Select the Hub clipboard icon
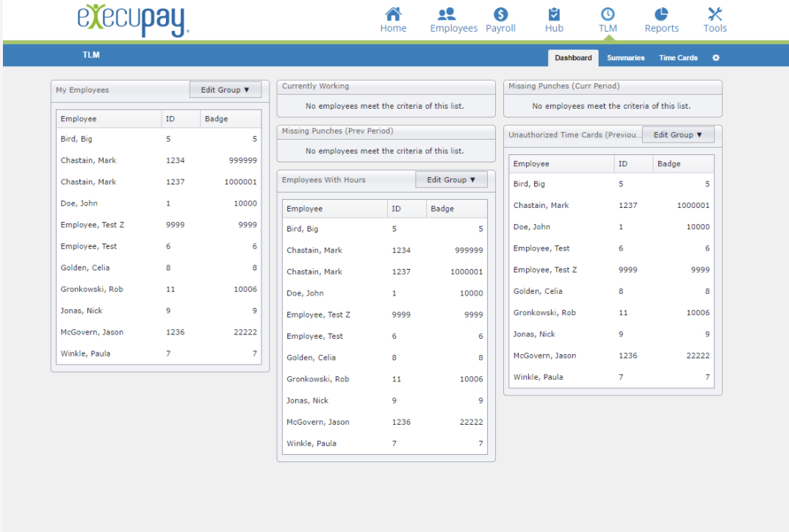The image size is (789, 532). (x=554, y=14)
